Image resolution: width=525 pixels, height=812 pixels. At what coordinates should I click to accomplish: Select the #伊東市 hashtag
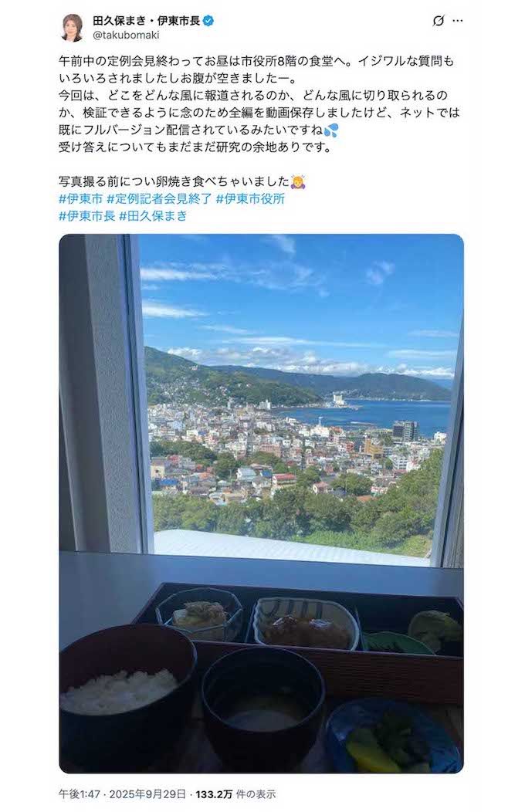pyautogui.click(x=81, y=198)
